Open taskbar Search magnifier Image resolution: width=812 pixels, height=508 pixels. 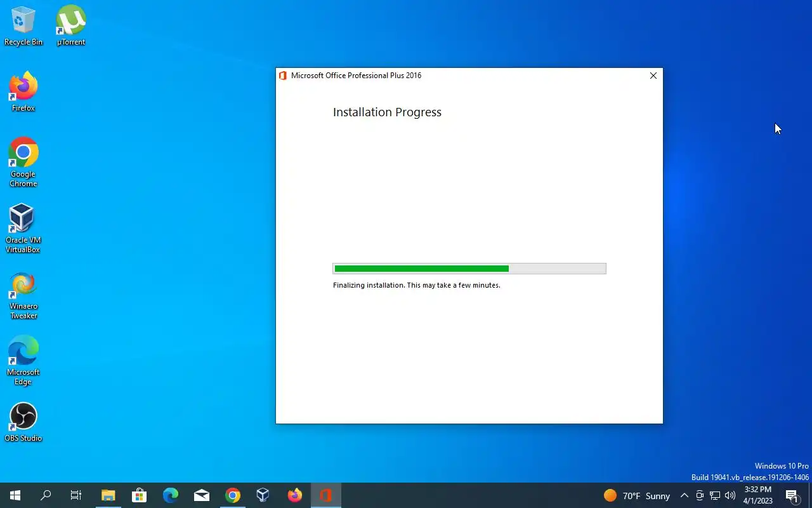click(x=46, y=495)
